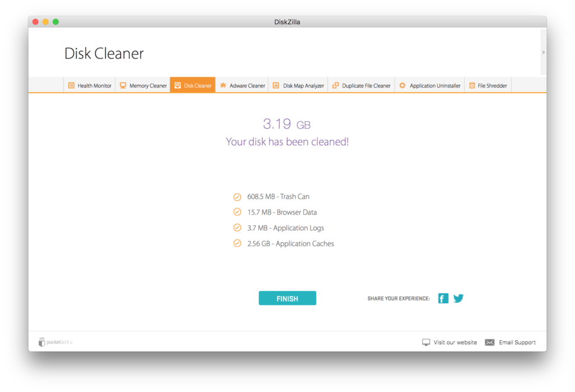This screenshot has height=392, width=575.
Task: Click the envelope icon beside Email Support
Action: coord(490,342)
